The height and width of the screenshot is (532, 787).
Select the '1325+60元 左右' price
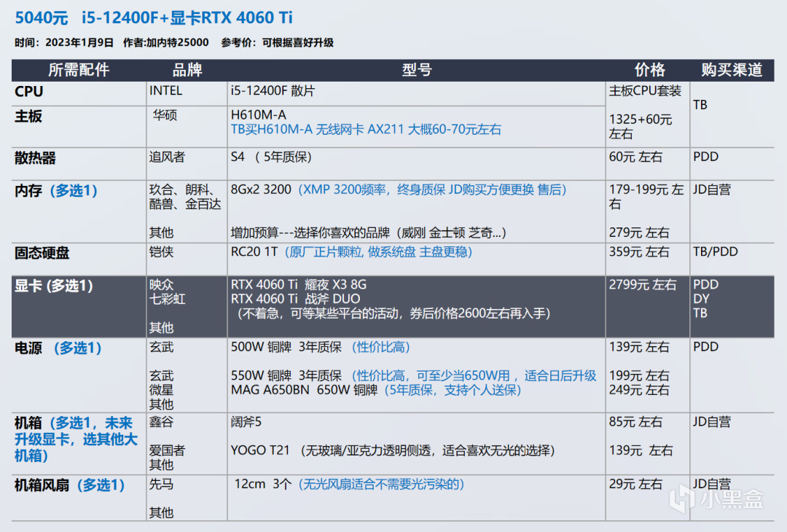[x=641, y=127]
